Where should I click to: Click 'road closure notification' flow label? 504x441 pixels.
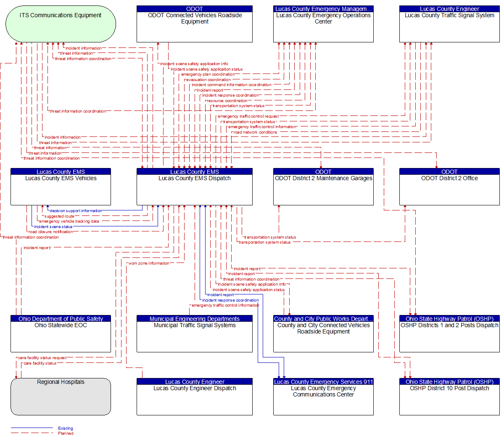(51, 232)
